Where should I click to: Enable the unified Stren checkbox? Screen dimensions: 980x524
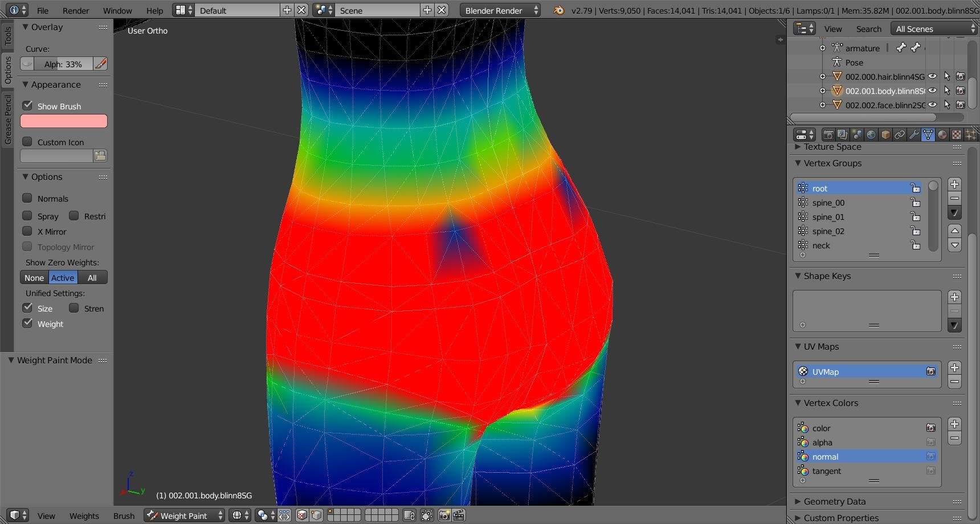coord(74,308)
